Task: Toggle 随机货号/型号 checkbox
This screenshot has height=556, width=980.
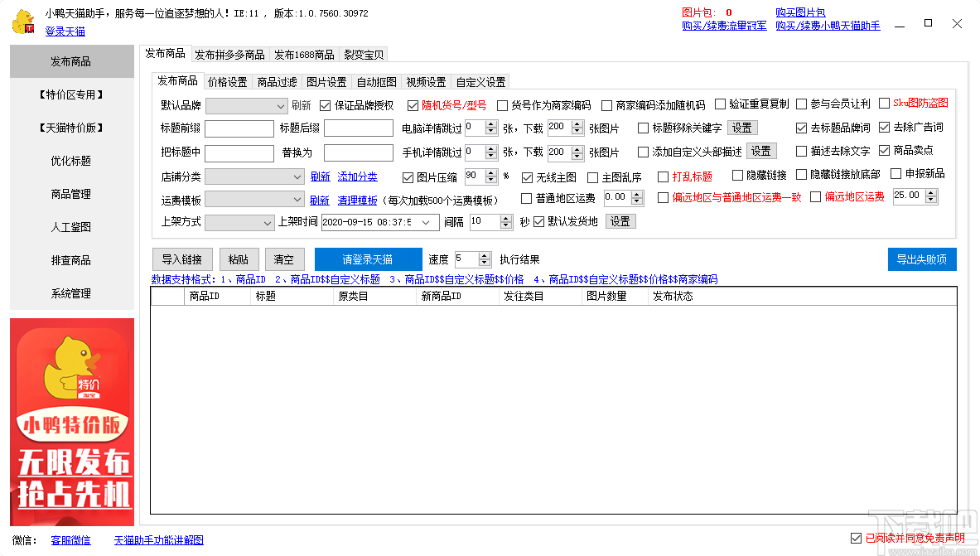Action: 413,106
